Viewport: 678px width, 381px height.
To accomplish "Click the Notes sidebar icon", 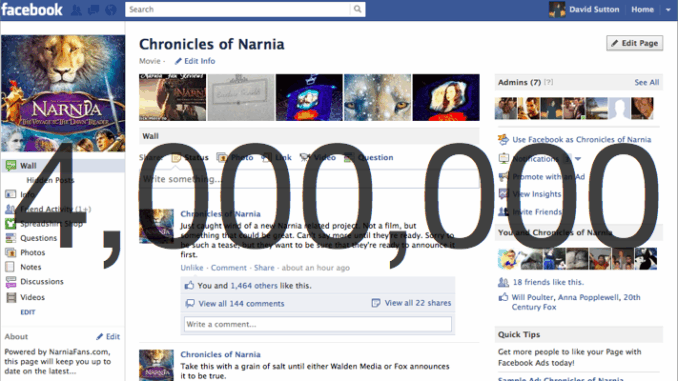I will pyautogui.click(x=10, y=267).
